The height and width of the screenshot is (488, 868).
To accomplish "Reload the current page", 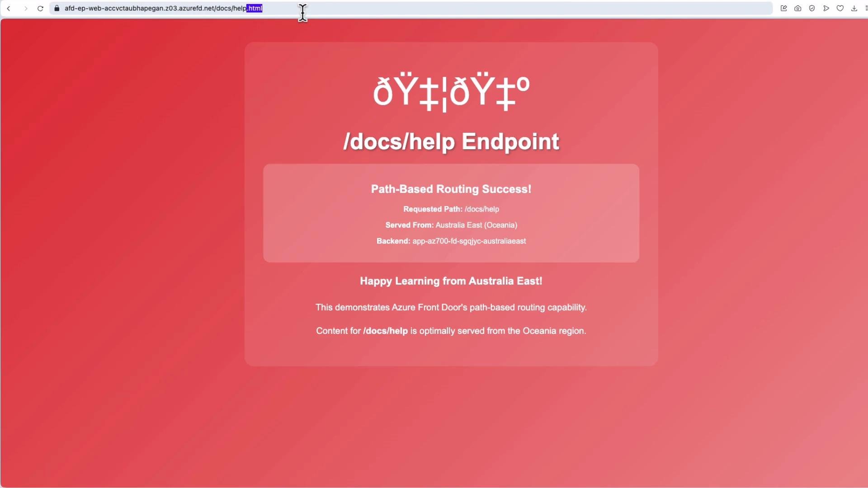I will point(40,8).
